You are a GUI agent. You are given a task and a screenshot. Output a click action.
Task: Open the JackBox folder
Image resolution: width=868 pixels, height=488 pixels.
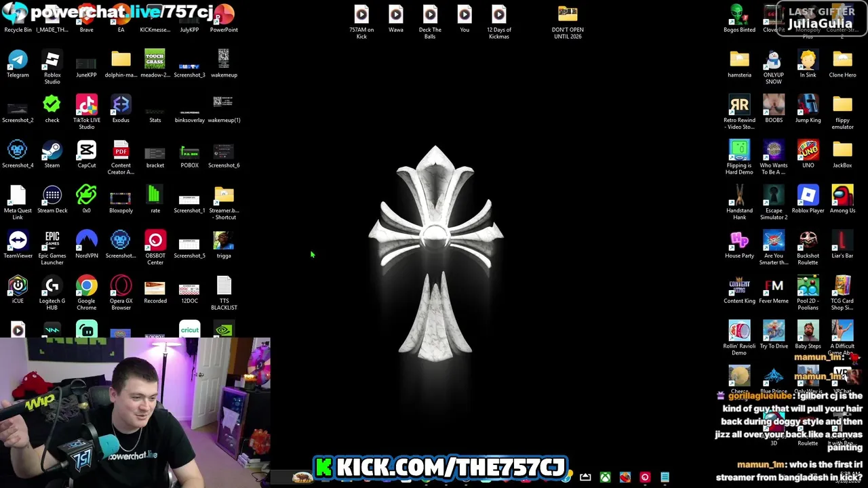click(842, 155)
